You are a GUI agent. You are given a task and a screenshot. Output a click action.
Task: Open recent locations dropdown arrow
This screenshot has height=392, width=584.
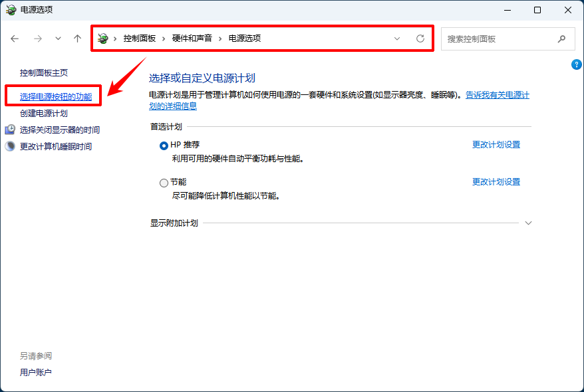tap(58, 39)
